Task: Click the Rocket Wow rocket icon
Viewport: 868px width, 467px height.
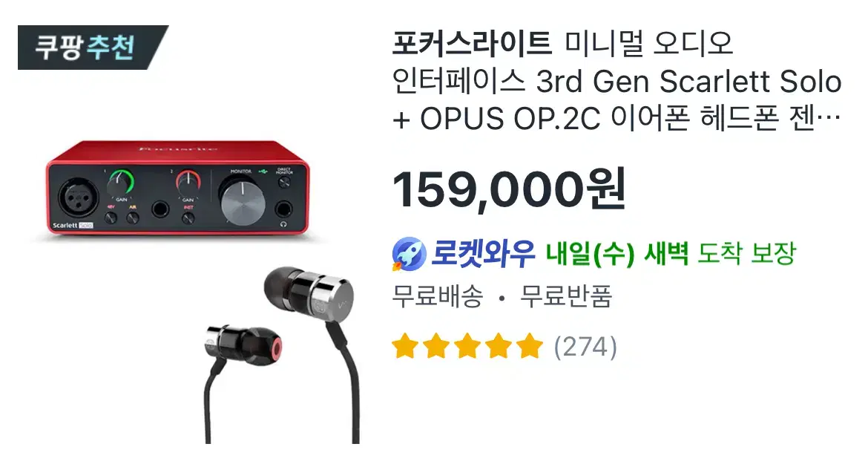Action: tap(409, 254)
